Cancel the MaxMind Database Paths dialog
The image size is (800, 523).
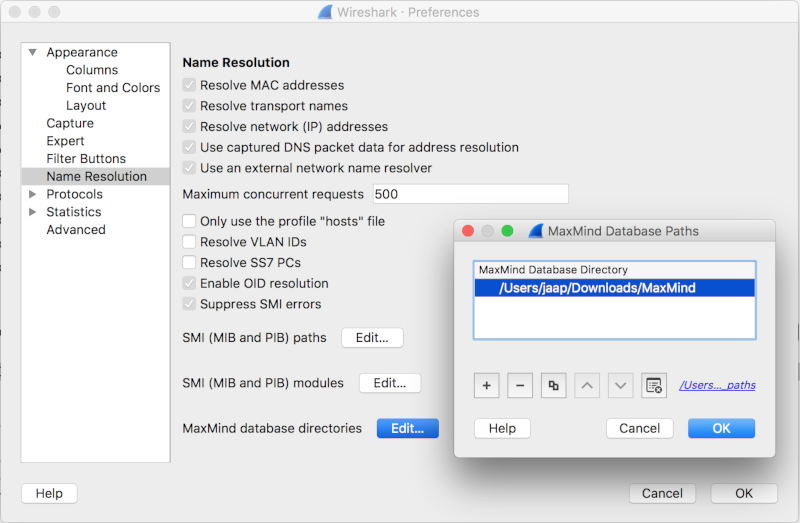click(x=640, y=429)
